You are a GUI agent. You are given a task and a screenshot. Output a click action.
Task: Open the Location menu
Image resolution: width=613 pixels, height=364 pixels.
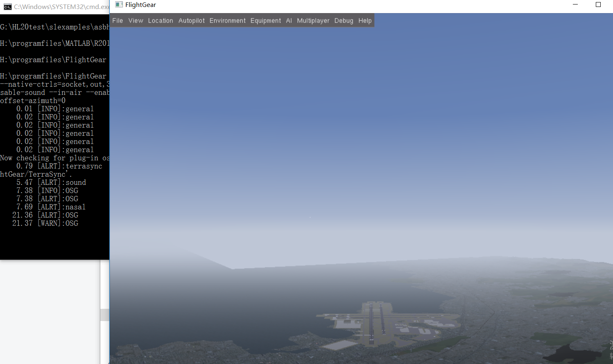point(161,20)
